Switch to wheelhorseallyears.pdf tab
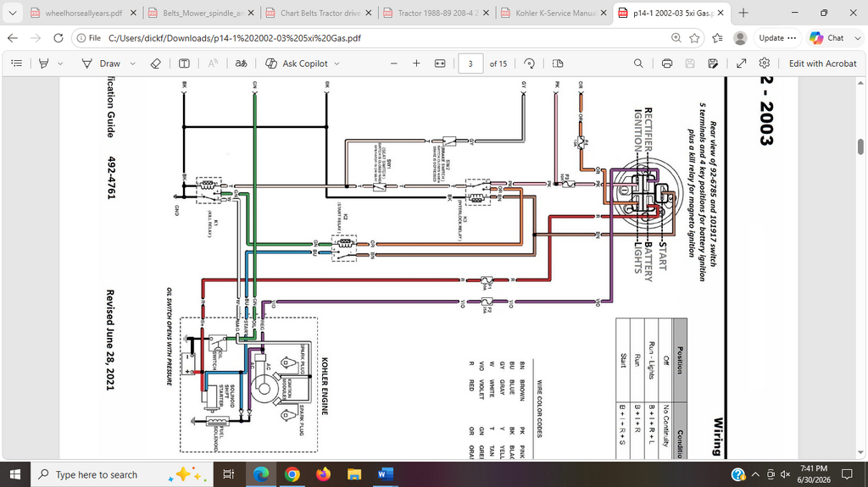The image size is (868, 487). 84,13
